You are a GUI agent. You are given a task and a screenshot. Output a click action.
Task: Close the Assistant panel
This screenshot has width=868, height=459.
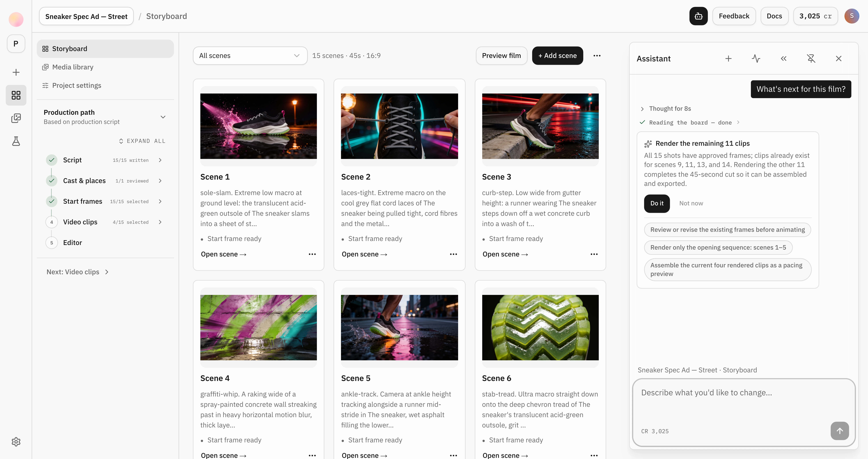[x=839, y=59]
